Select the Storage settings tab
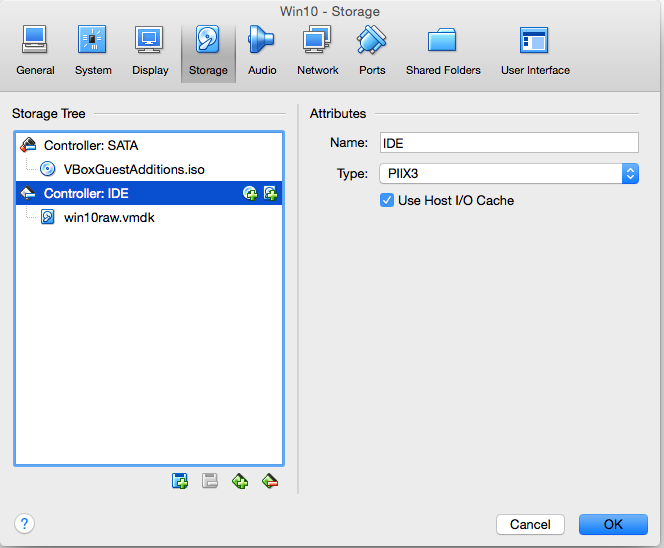 (x=208, y=52)
